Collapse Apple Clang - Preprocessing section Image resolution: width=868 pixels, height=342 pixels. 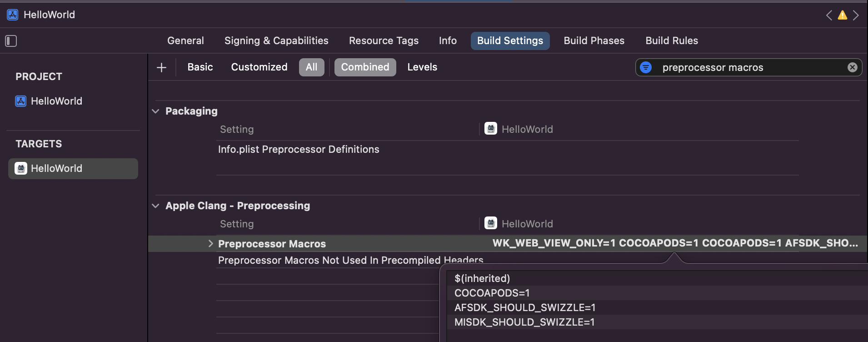(155, 206)
